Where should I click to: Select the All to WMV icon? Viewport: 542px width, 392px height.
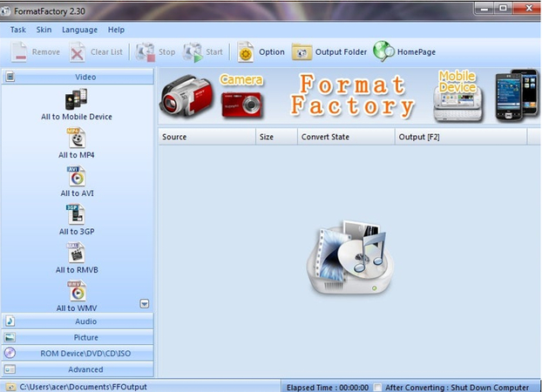click(x=77, y=291)
